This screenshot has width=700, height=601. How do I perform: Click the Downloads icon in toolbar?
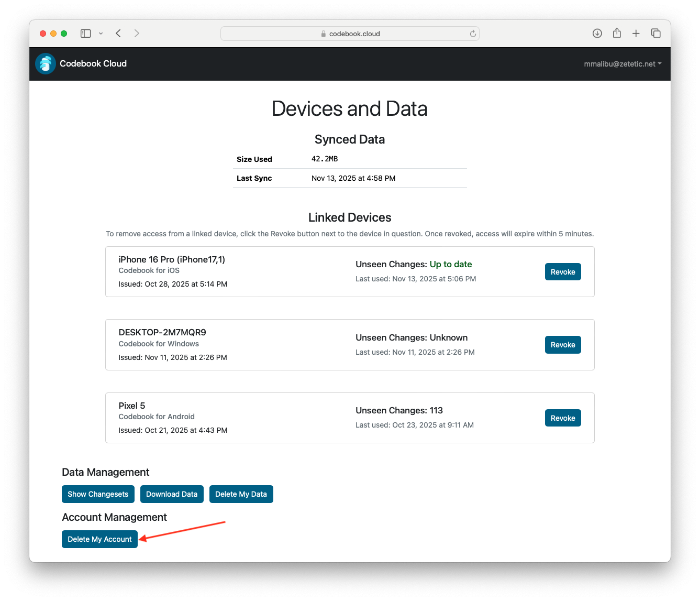click(597, 33)
